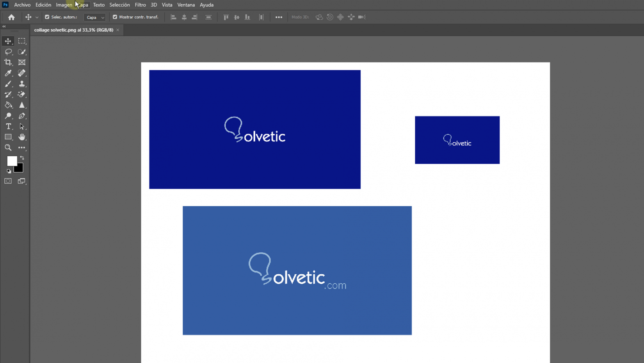Select the Rectangle shape tool
This screenshot has height=363, width=644.
8,137
